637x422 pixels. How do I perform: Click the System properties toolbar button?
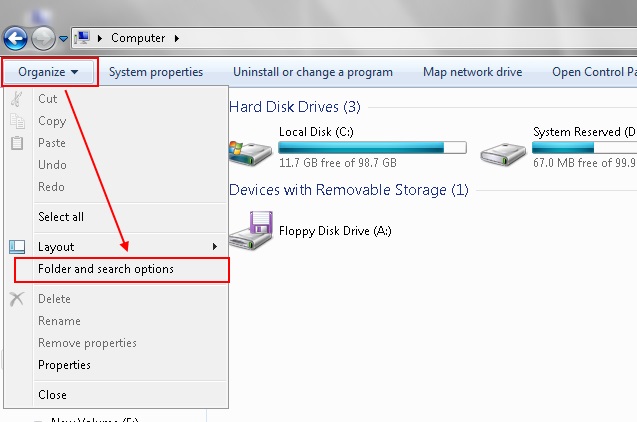tap(156, 72)
